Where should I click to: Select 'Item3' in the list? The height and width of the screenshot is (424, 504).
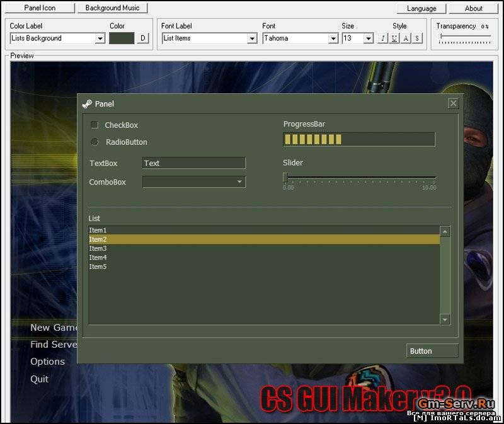tap(264, 248)
